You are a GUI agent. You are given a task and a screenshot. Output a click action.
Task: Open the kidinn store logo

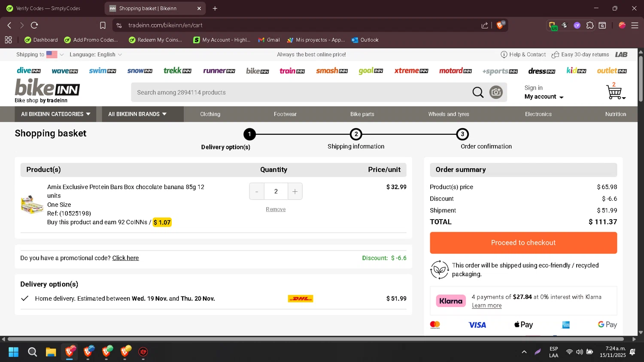[576, 71]
